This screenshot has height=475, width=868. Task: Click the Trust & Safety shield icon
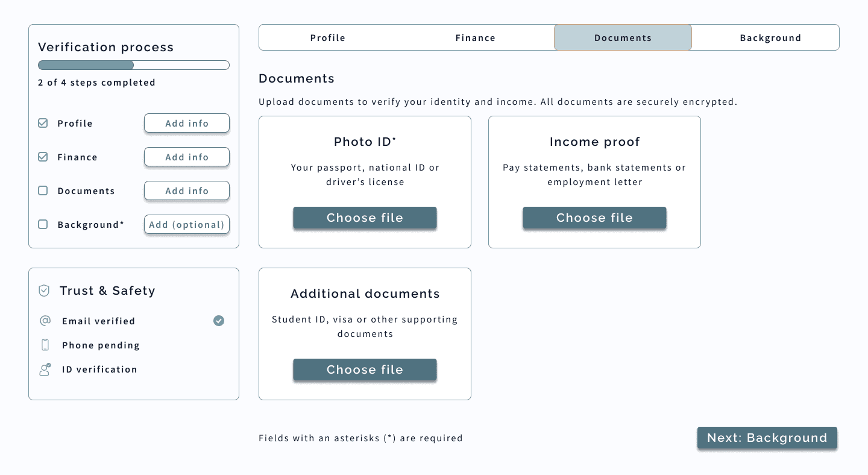43,291
